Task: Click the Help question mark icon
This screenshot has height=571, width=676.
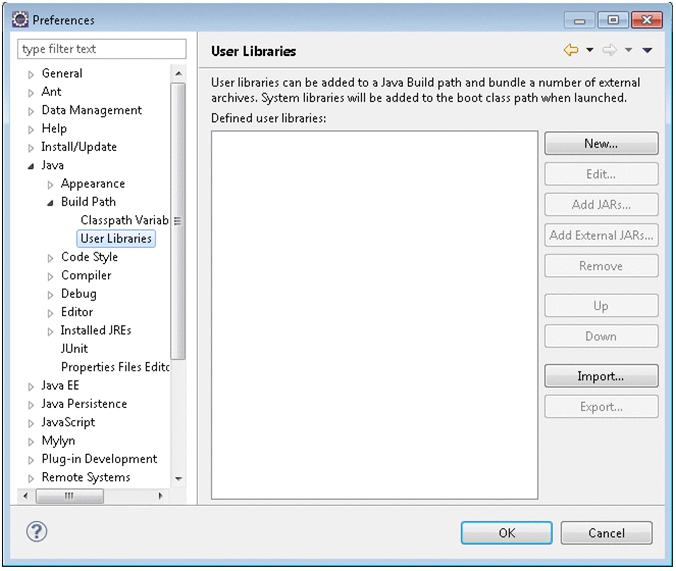Action: click(37, 531)
